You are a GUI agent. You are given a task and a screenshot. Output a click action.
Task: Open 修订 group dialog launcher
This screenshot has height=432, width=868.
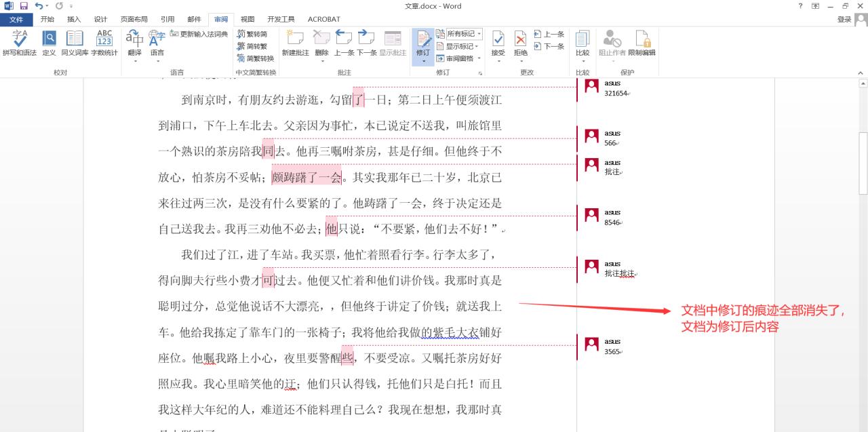tap(480, 73)
